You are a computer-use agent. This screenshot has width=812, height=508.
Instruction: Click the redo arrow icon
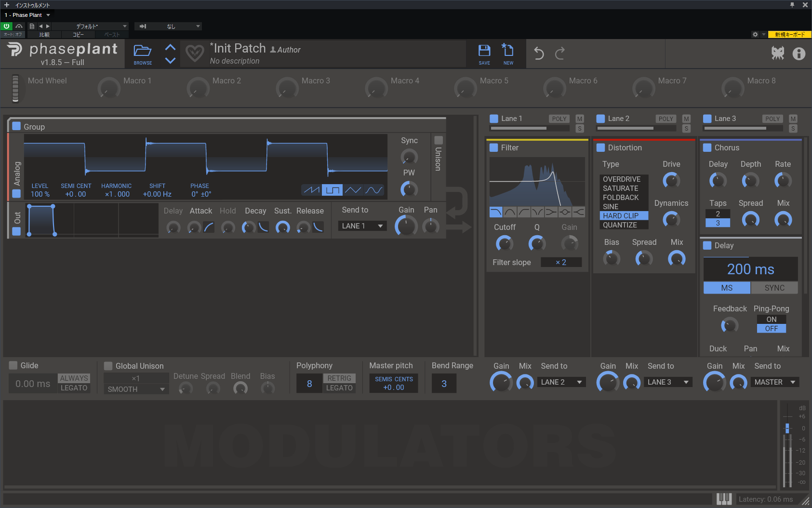coord(559,53)
